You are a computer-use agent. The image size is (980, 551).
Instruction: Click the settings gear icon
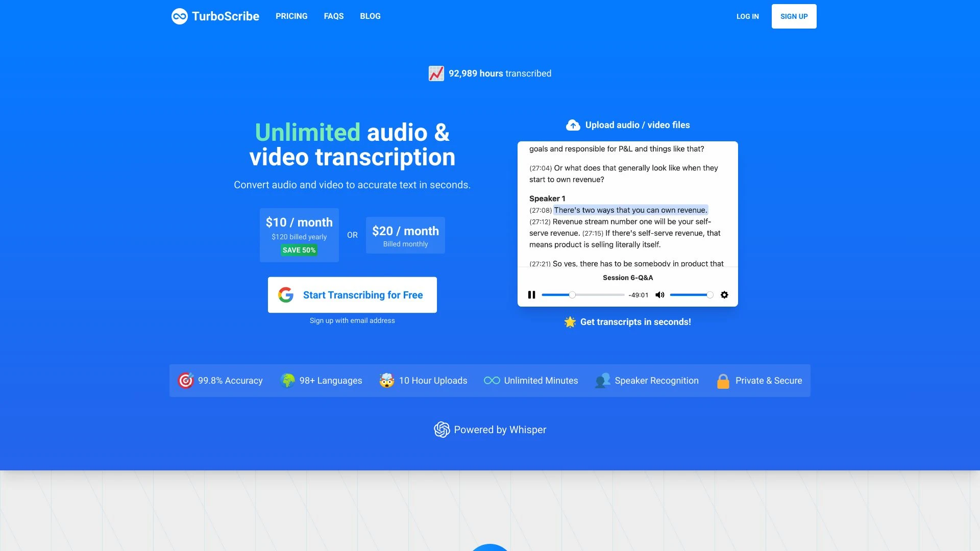point(724,295)
